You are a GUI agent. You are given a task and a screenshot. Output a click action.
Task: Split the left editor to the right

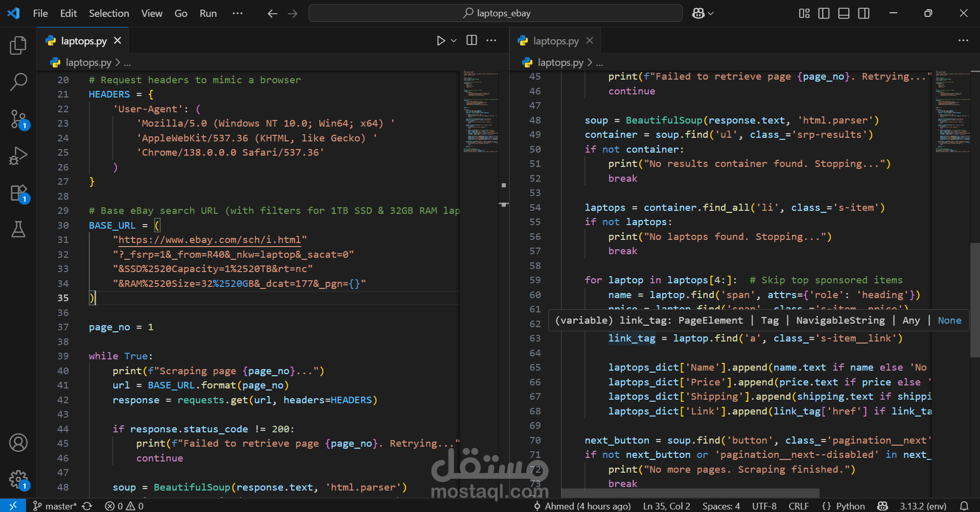click(x=472, y=40)
